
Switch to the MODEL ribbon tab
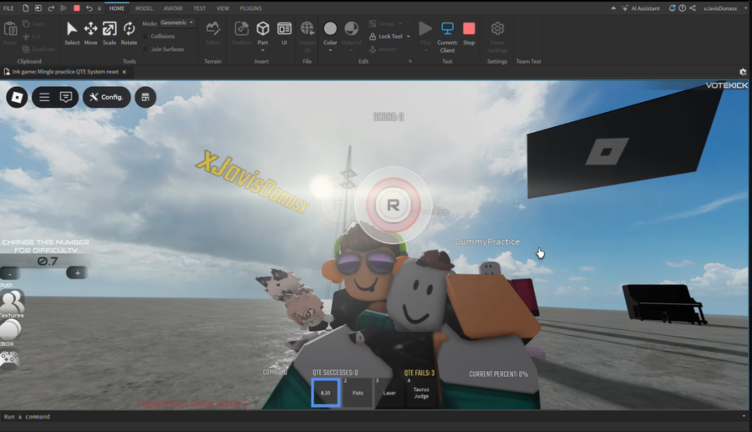(144, 8)
